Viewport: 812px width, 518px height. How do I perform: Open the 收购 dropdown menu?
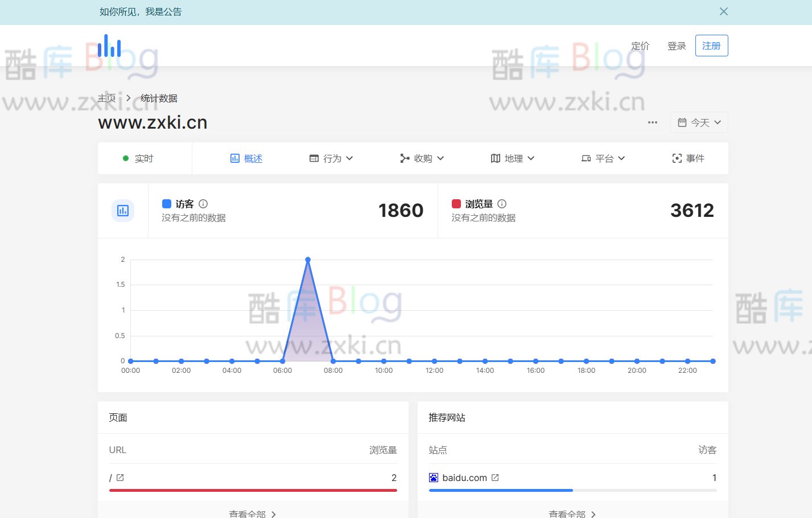pyautogui.click(x=422, y=158)
